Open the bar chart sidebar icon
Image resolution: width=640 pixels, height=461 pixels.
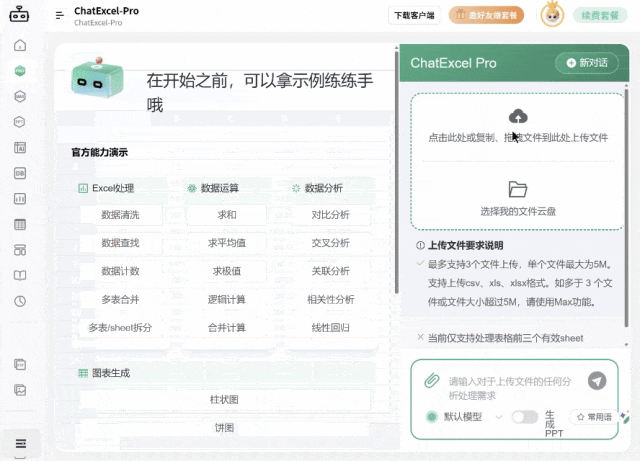pos(20,199)
